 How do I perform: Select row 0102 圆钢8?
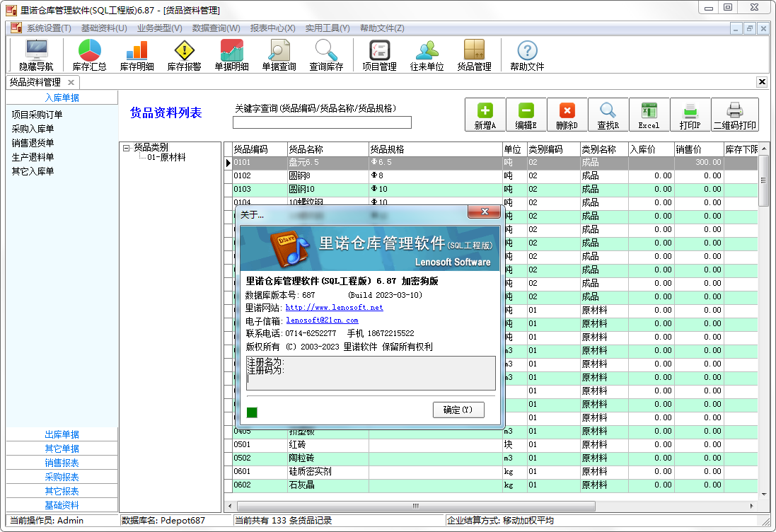pos(491,175)
